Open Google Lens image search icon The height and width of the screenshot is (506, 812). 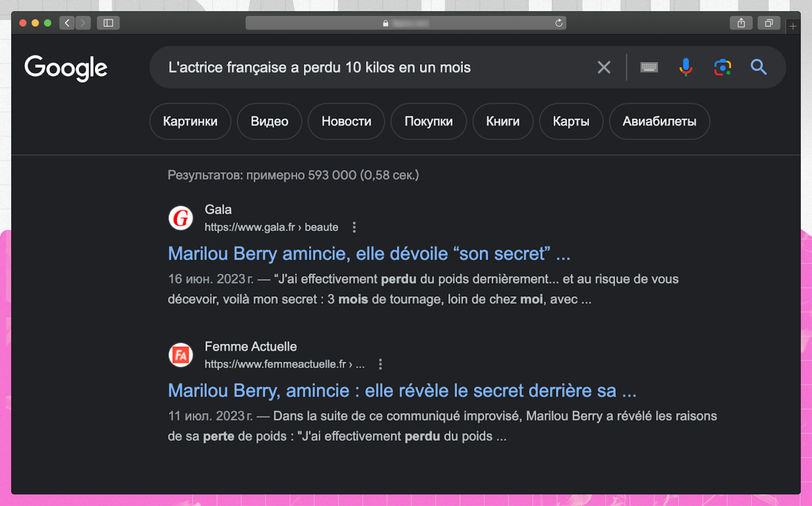point(722,67)
